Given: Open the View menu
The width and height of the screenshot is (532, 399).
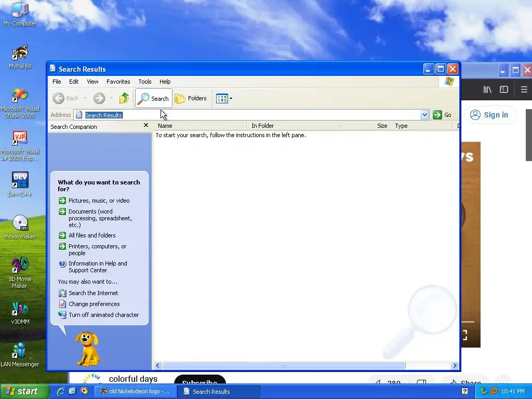Looking at the screenshot, I should pos(92,82).
